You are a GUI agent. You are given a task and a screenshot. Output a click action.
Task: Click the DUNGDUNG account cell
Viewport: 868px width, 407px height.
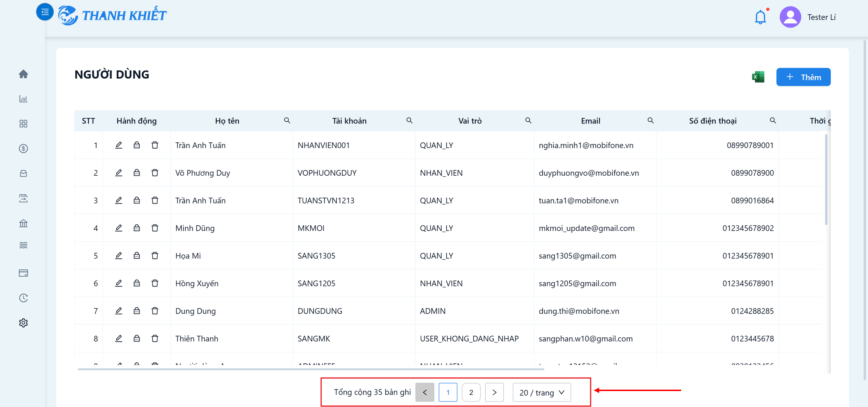pos(320,311)
